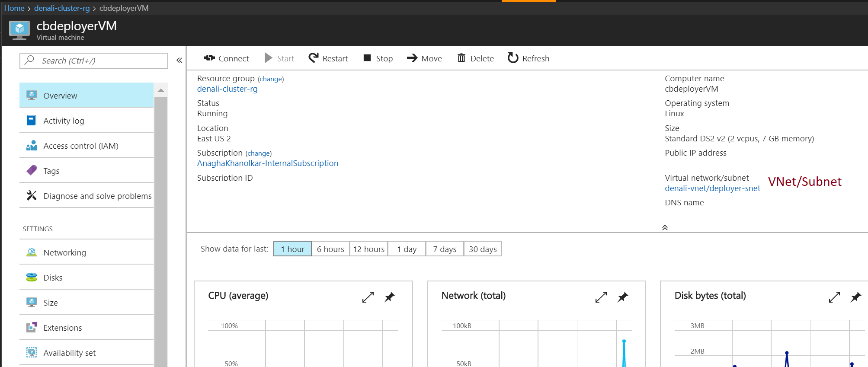Viewport: 868px width, 367px height.
Task: Click the Size settings icon
Action: tap(32, 302)
